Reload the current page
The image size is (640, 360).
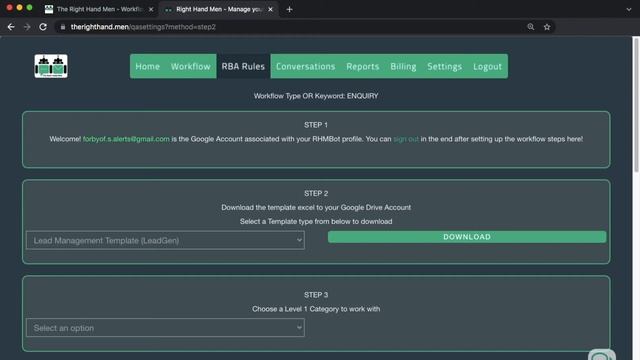(x=43, y=27)
